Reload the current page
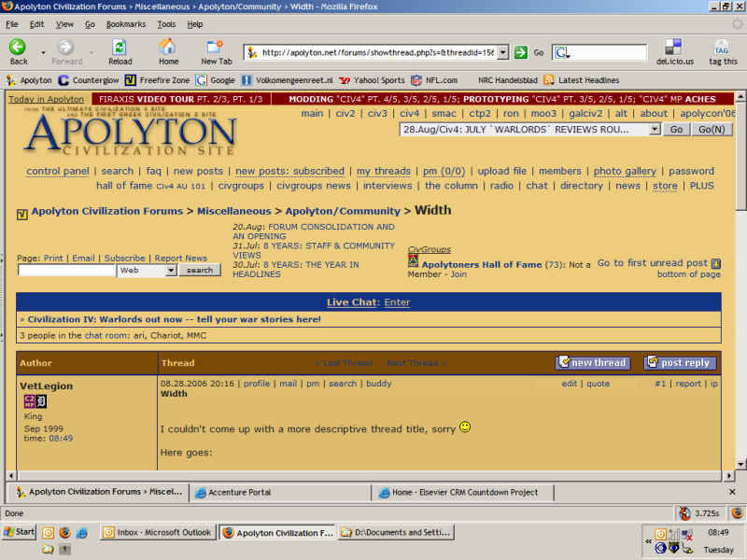The height and width of the screenshot is (560, 747). pyautogui.click(x=120, y=47)
